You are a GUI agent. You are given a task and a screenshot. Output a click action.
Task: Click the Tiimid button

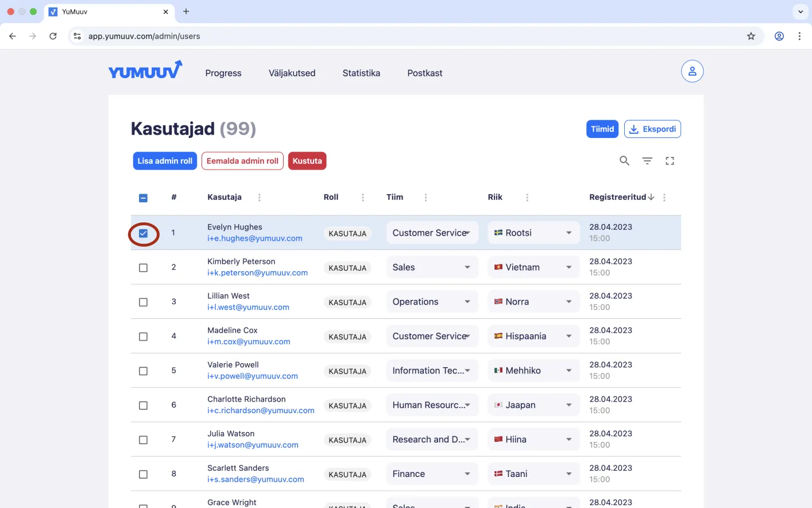point(602,129)
